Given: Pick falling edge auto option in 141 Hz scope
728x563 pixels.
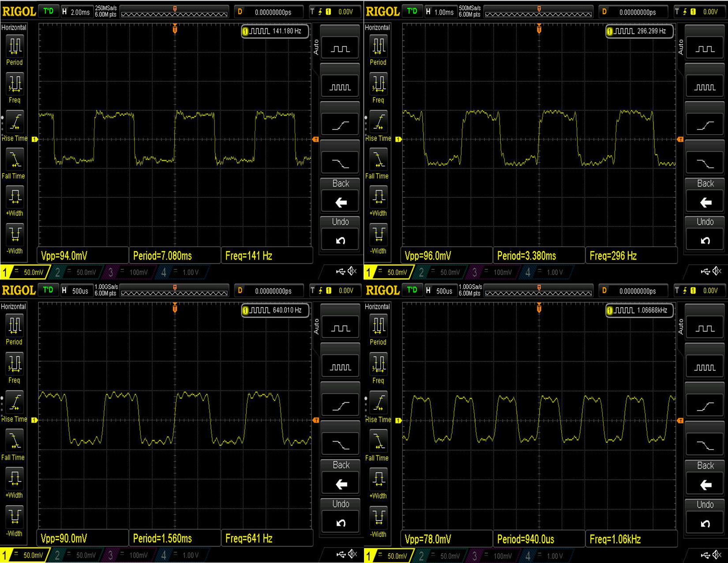Looking at the screenshot, I should pyautogui.click(x=340, y=162).
